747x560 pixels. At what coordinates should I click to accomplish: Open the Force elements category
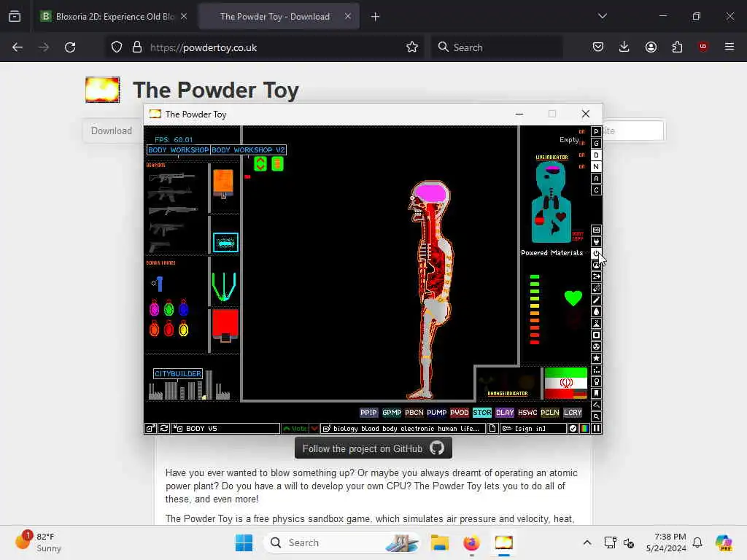pos(596,276)
